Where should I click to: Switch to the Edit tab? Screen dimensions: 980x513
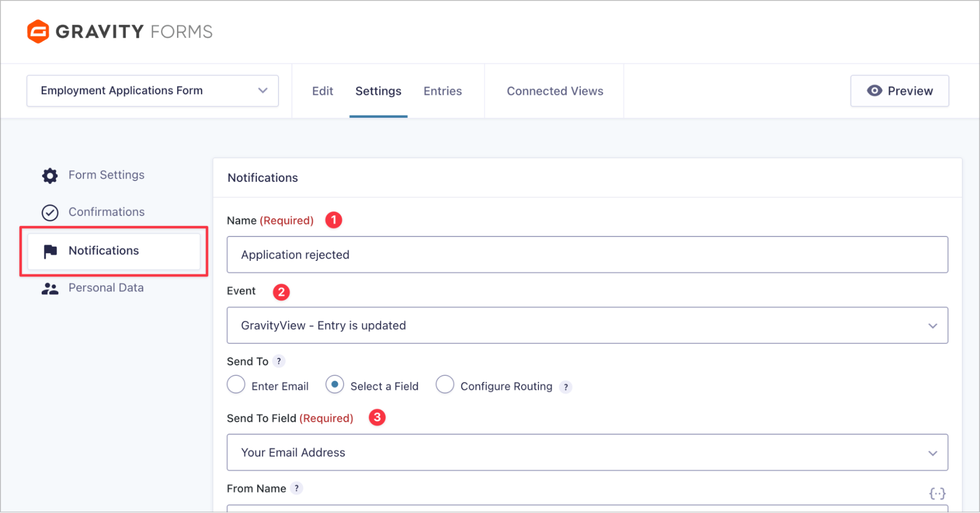323,91
